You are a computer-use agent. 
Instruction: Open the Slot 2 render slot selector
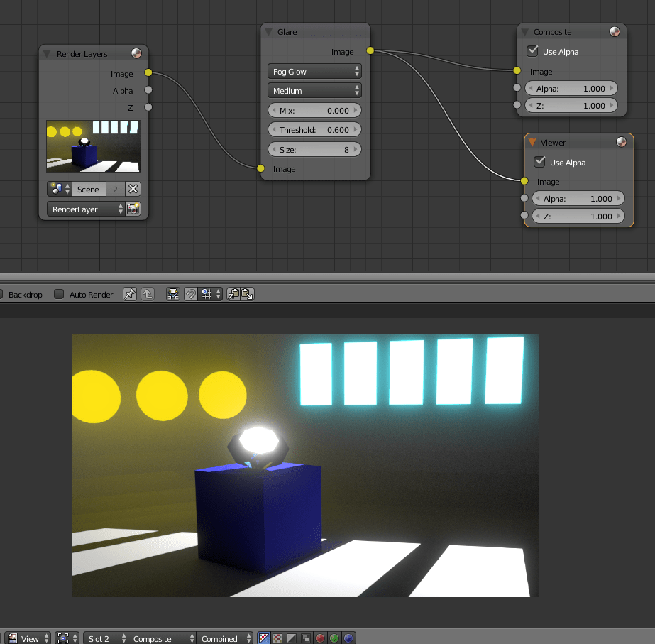(105, 638)
